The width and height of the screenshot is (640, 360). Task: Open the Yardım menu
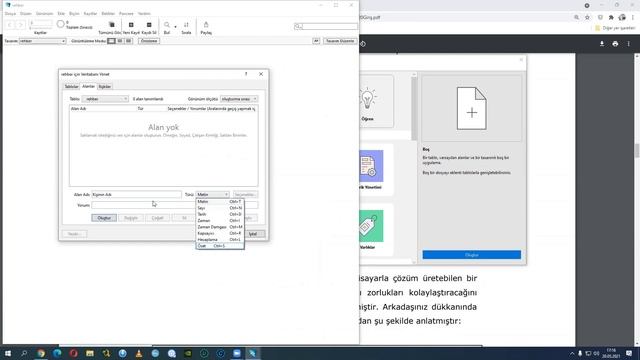144,13
